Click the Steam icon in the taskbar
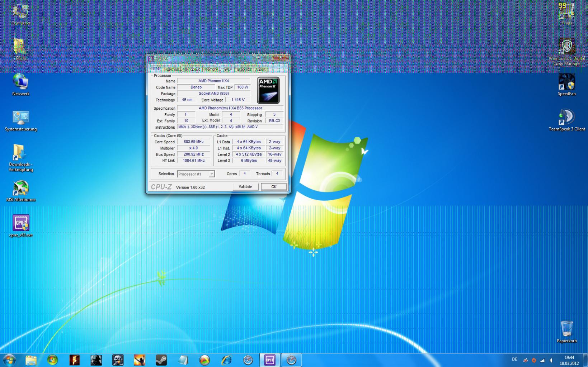This screenshot has height=367, width=588. point(161,360)
